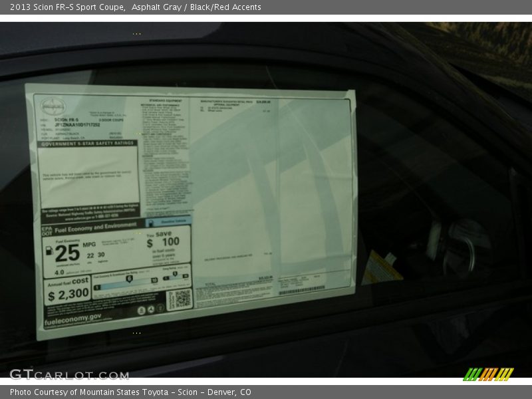This screenshot has width=532, height=399.
Task: Click the city MPG value '22'
Action: tap(90, 255)
